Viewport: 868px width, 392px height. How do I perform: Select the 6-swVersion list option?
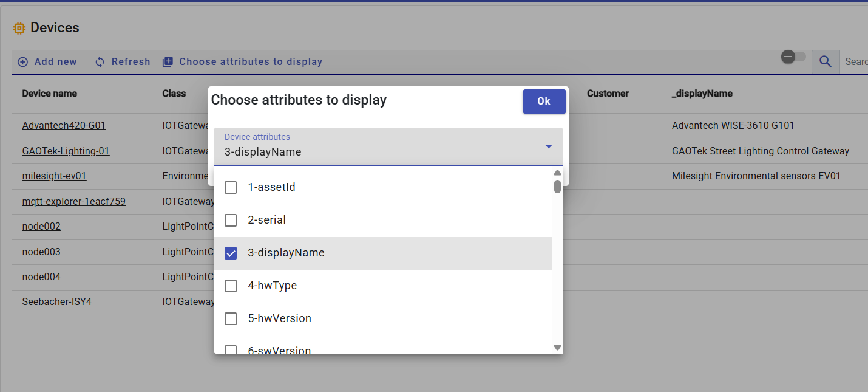[279, 349]
